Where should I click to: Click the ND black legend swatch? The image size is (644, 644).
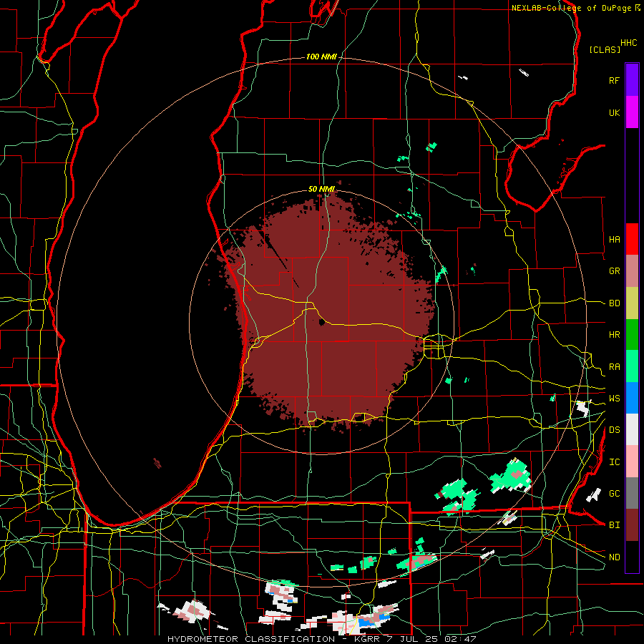pyautogui.click(x=632, y=557)
